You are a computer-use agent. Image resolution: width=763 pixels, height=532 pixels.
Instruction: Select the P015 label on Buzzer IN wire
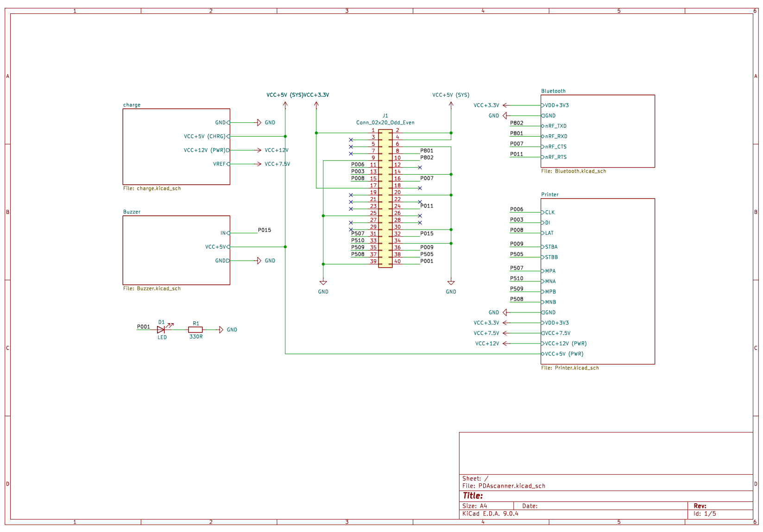point(265,230)
